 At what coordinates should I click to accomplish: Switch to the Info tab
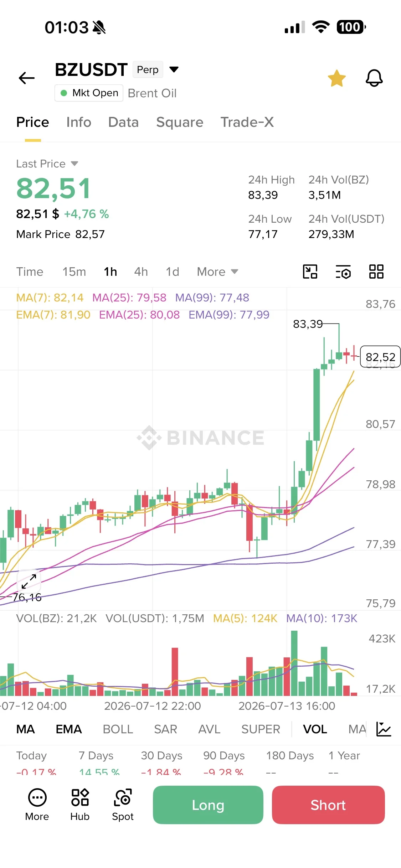[x=79, y=122]
